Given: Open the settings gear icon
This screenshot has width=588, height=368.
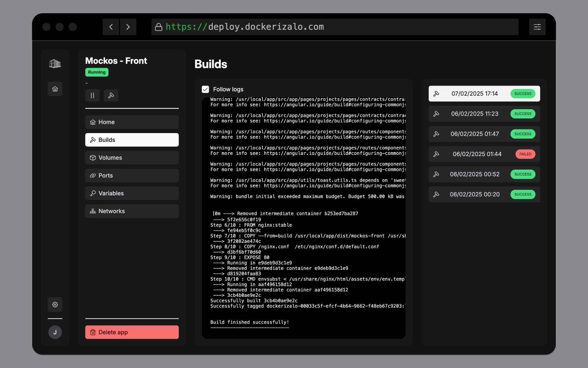Looking at the screenshot, I should (55, 305).
